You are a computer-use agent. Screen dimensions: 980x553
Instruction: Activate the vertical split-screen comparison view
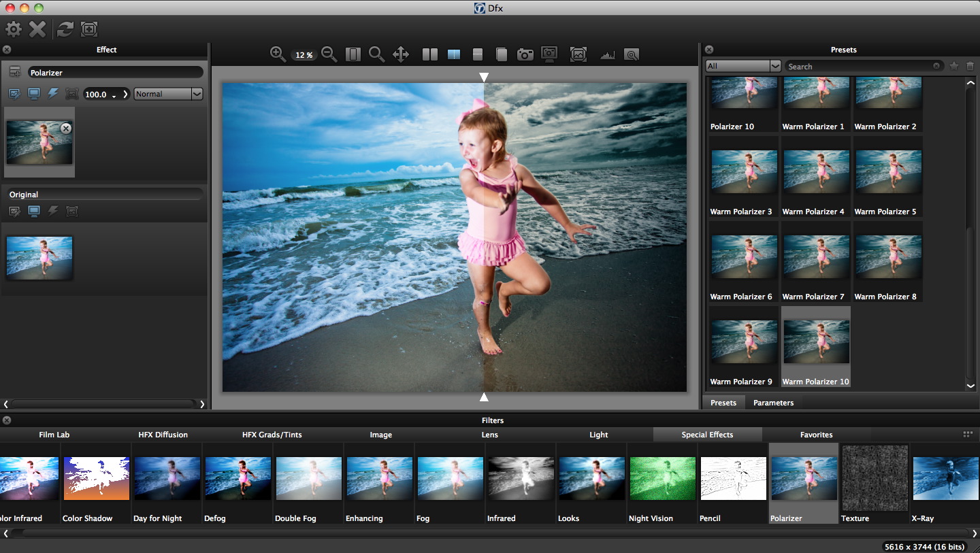click(453, 54)
